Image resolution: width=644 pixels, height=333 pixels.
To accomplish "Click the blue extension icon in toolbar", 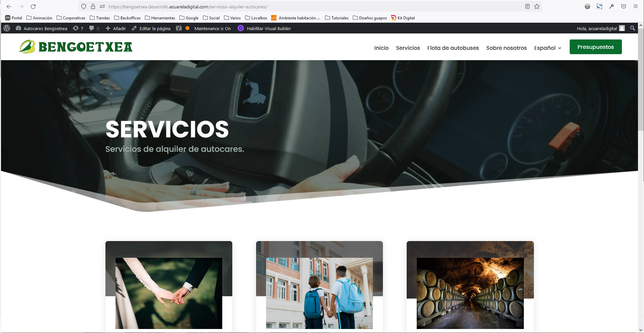I will pyautogui.click(x=599, y=6).
